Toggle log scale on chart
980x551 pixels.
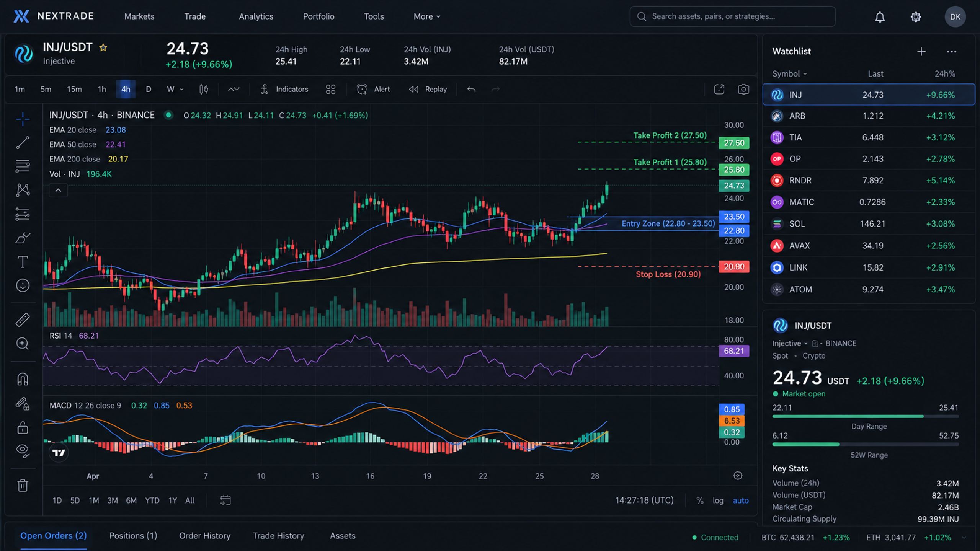pyautogui.click(x=718, y=500)
